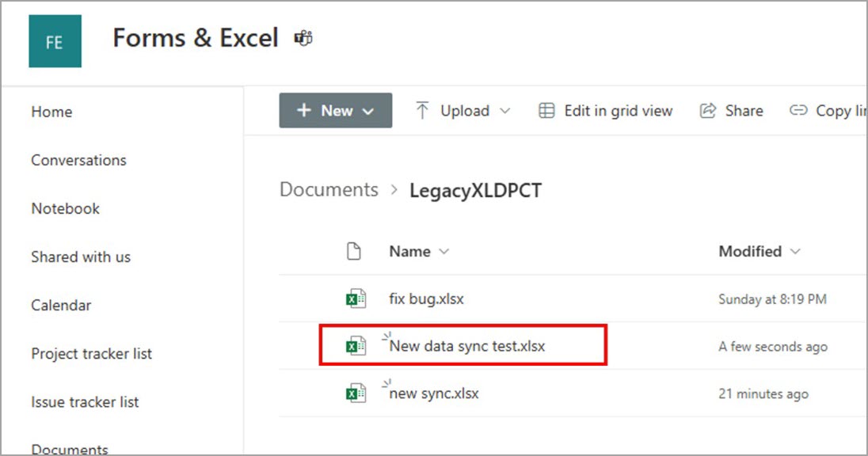
Task: Expand the Upload dropdown chevron
Action: [505, 112]
